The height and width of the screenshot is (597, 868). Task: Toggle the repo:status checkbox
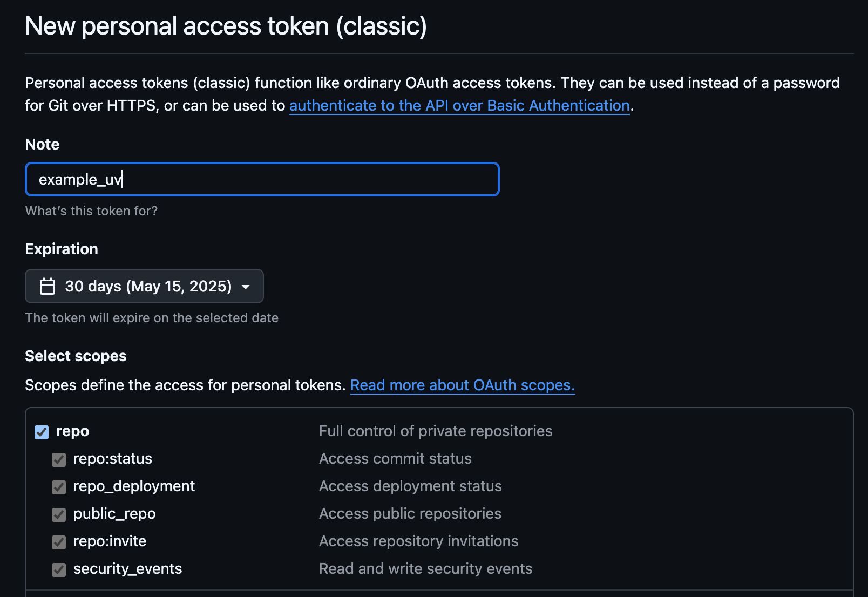click(59, 459)
